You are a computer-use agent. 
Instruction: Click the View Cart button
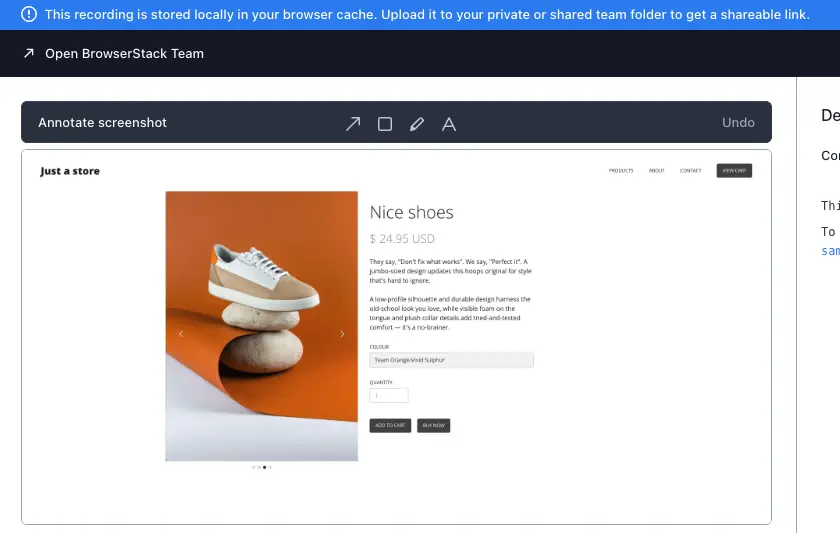tap(734, 171)
